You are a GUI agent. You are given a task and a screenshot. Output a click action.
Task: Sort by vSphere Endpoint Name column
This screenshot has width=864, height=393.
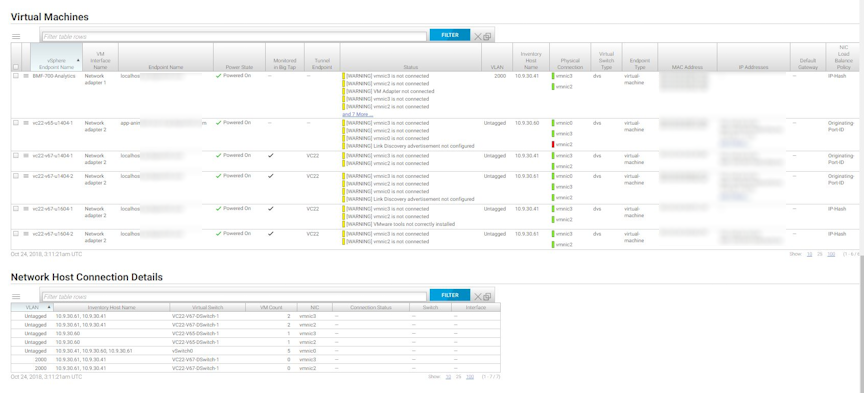point(57,57)
